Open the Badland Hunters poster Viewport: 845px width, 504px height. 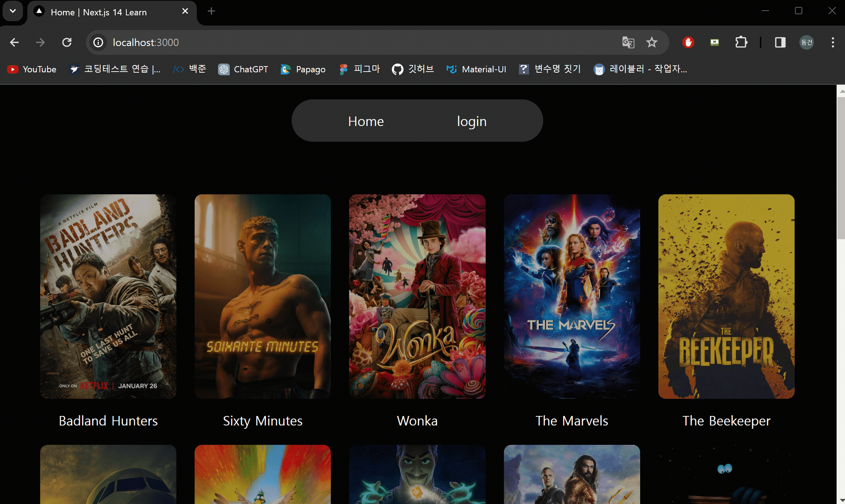[108, 296]
